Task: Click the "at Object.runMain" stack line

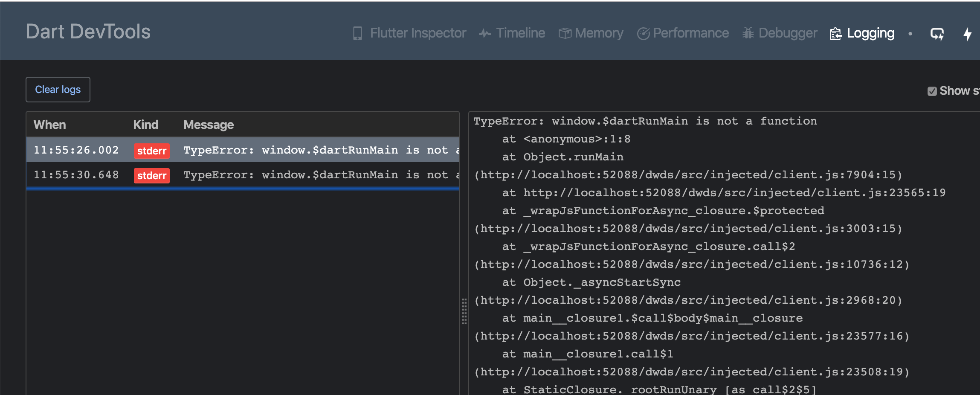Action: [563, 157]
